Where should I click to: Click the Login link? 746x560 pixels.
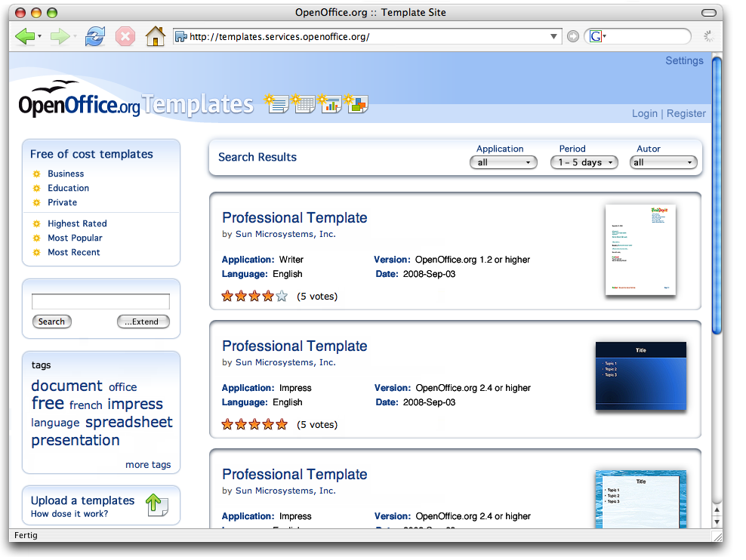click(644, 113)
